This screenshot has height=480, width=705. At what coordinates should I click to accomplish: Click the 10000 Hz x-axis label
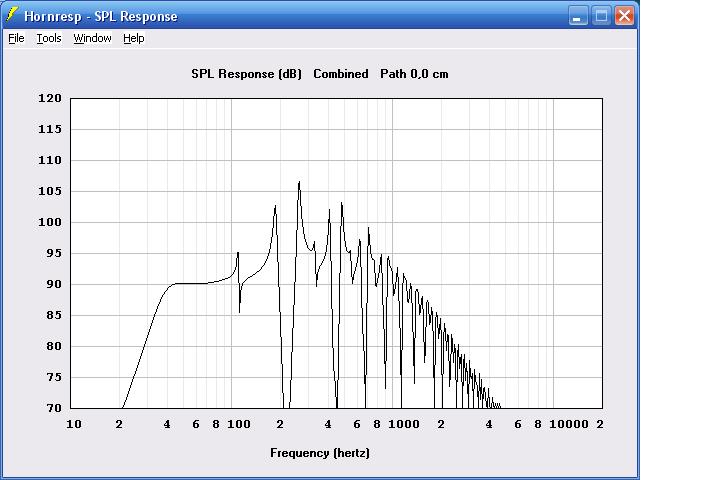pyautogui.click(x=569, y=424)
